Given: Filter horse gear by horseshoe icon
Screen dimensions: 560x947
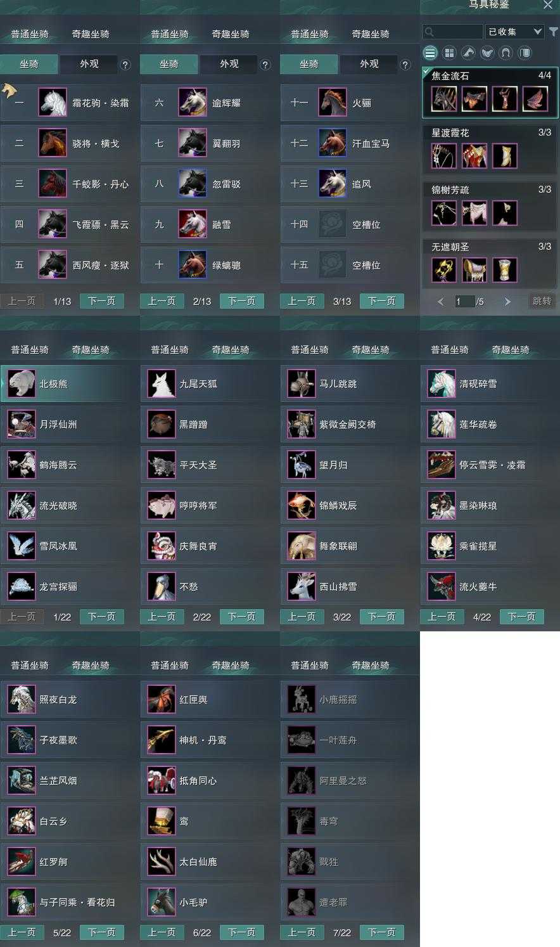Looking at the screenshot, I should tap(506, 53).
